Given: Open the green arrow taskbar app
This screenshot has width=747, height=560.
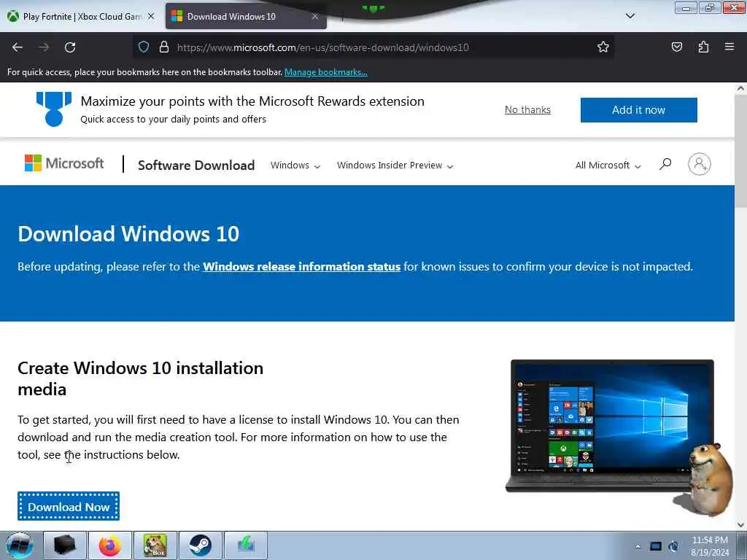Looking at the screenshot, I should click(245, 545).
